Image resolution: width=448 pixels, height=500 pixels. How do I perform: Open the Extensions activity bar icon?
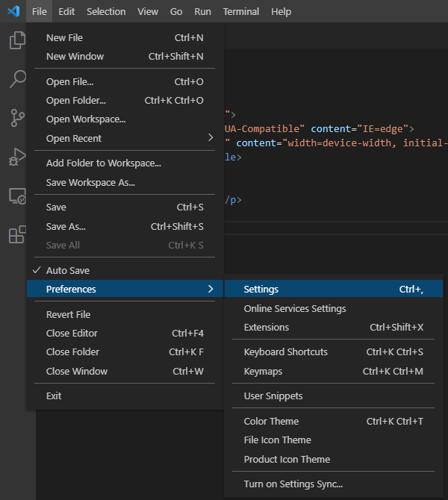tap(17, 234)
